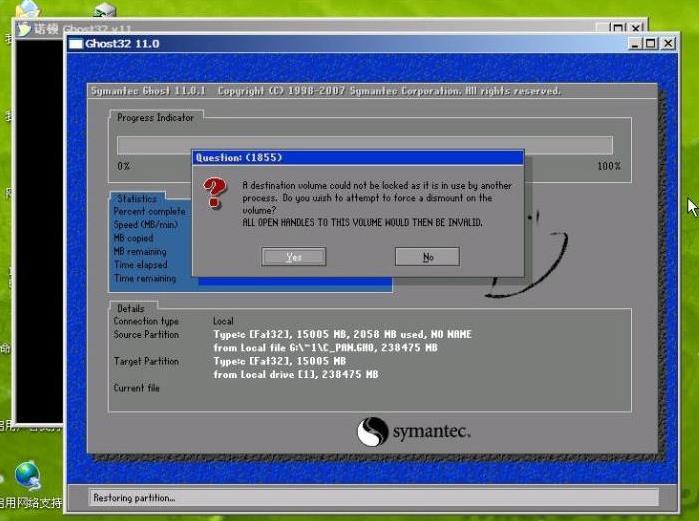The image size is (699, 521).
Task: Click the Ghost32 11.0 title bar icon
Action: [x=76, y=44]
